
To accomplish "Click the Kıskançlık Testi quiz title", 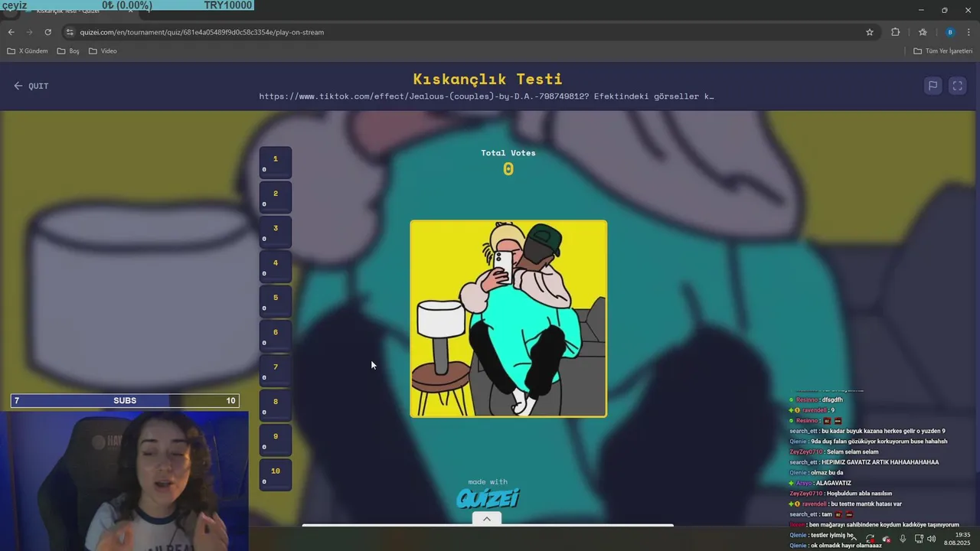I will tap(488, 79).
